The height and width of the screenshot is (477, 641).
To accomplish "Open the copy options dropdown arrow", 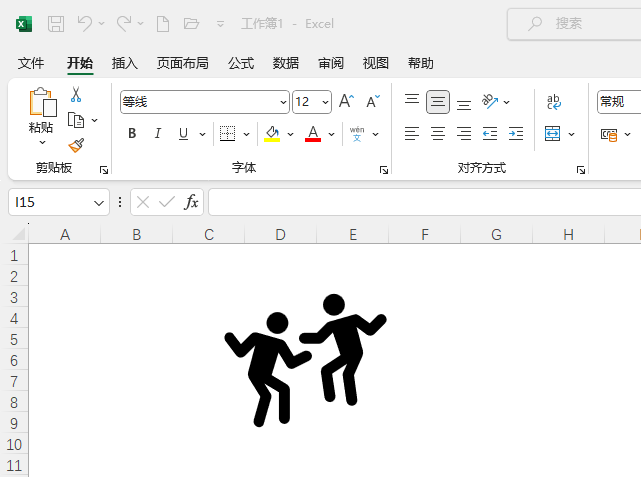I will click(94, 121).
